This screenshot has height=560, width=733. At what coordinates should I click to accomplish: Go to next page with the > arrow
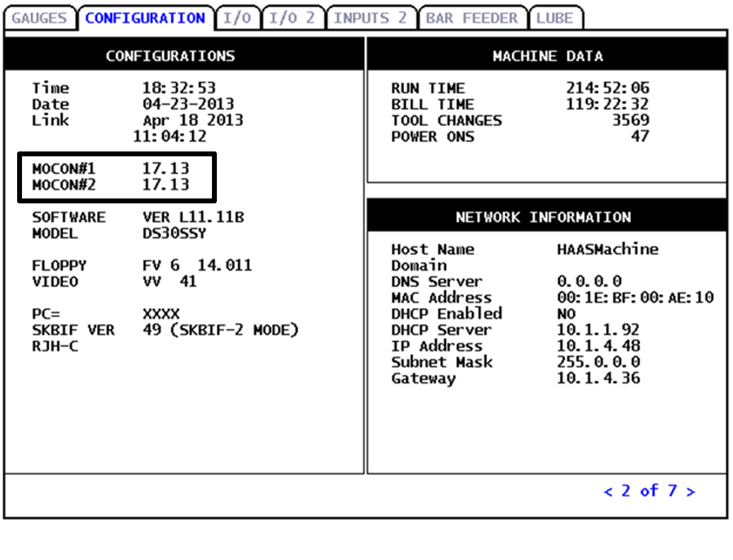(x=690, y=492)
